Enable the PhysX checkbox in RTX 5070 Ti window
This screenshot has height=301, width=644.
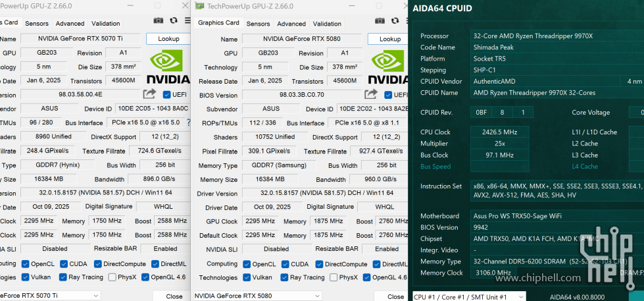112,277
